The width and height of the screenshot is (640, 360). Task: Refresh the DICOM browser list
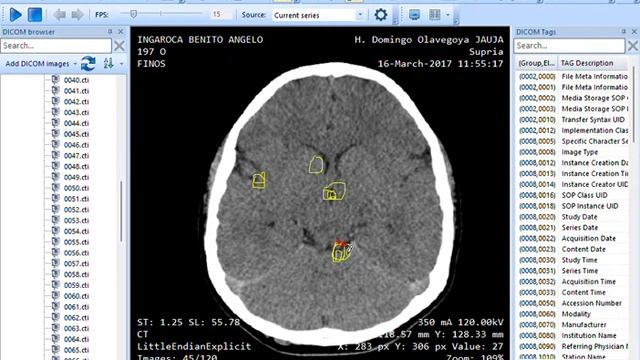(x=88, y=63)
